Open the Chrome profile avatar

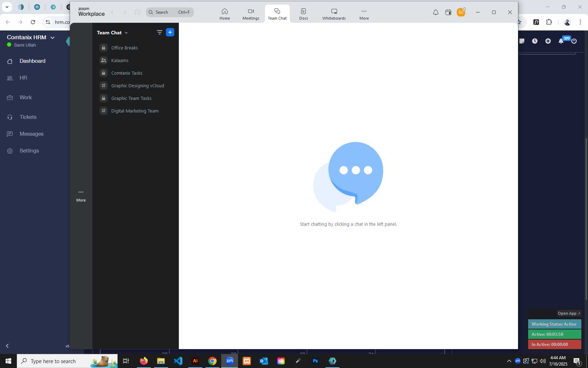point(567,22)
